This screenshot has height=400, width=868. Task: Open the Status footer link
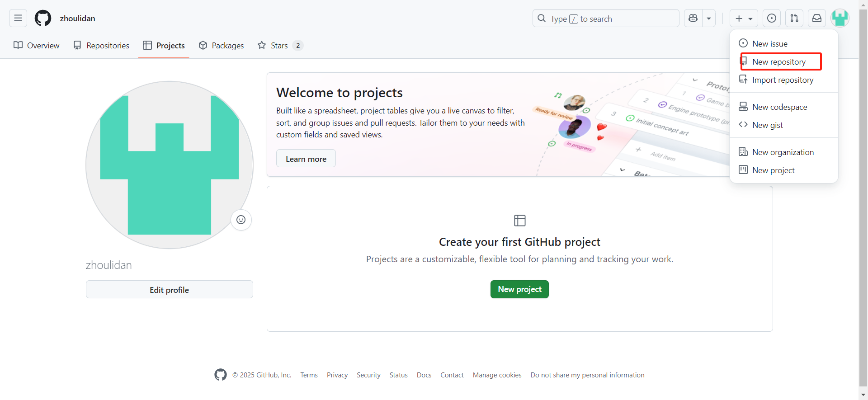[x=398, y=375]
